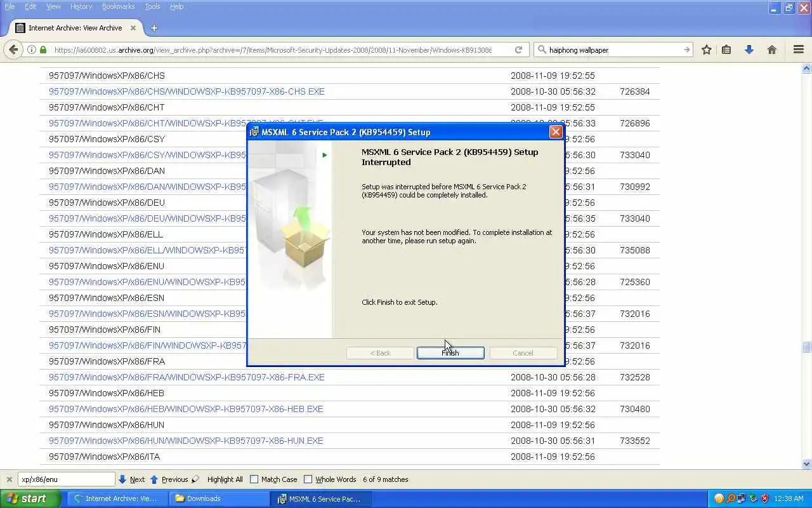This screenshot has height=508, width=812.
Task: Show bookmarks list icon
Action: pos(726,50)
